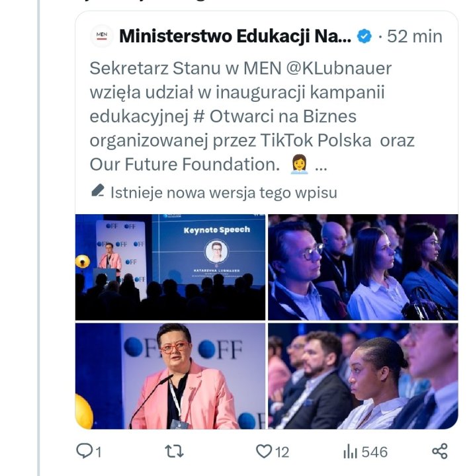This screenshot has width=473, height=476.
Task: Like the post with the heart icon
Action: [264, 452]
